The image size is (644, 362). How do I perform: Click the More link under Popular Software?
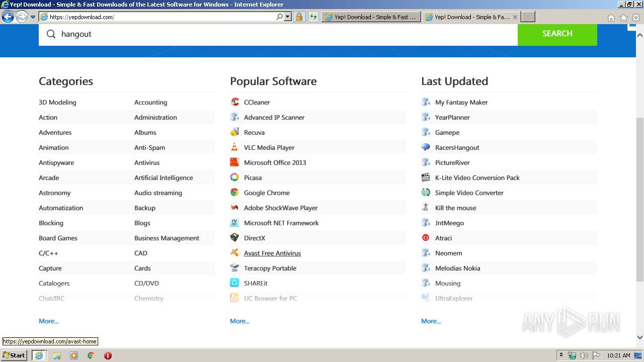(x=239, y=321)
